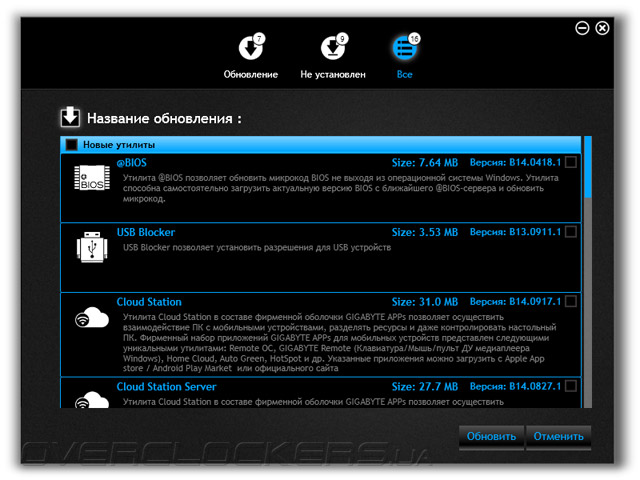Click the Новые утилиты header label
The height and width of the screenshot is (480, 640).
pos(119,145)
